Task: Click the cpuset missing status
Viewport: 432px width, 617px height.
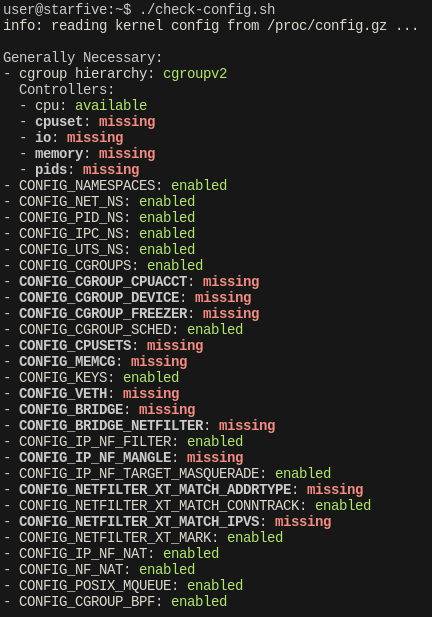Action: 127,122
